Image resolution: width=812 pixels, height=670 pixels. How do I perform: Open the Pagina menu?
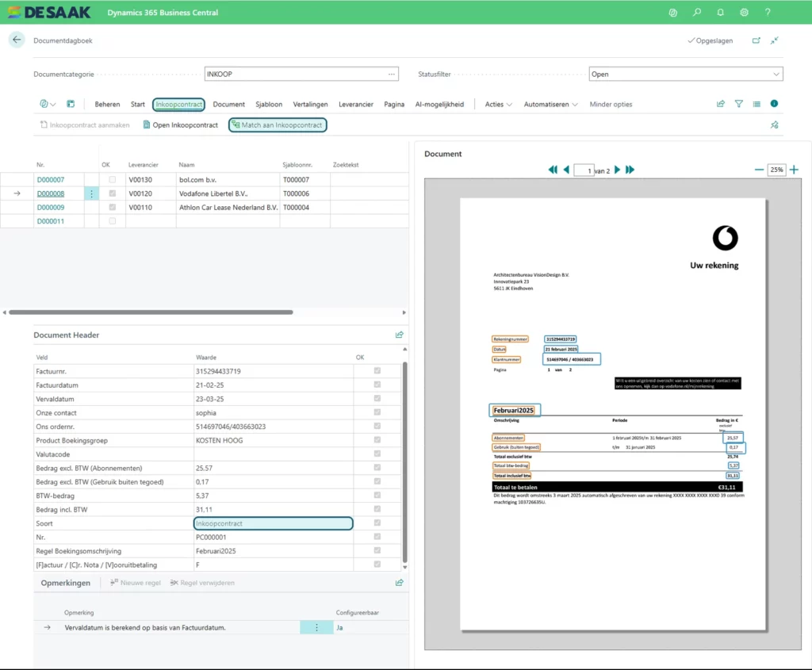(394, 104)
